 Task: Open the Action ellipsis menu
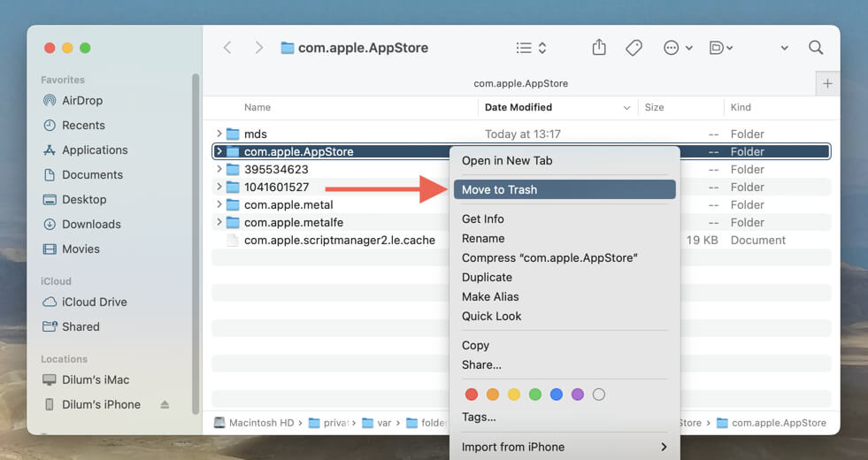point(678,48)
